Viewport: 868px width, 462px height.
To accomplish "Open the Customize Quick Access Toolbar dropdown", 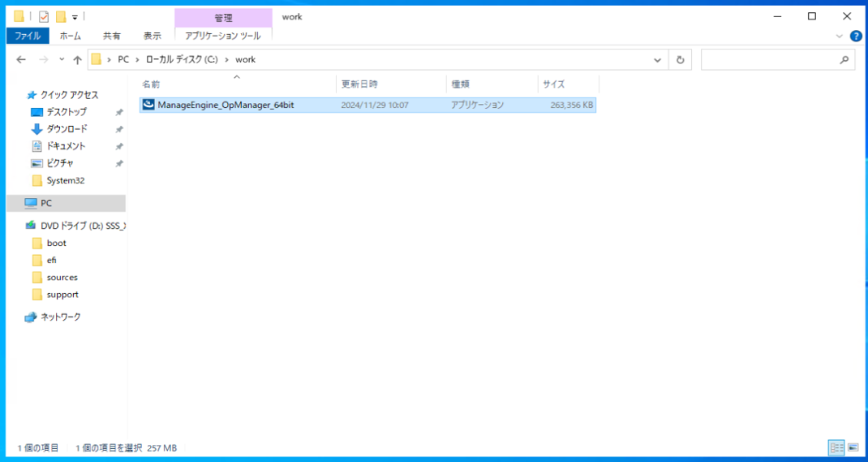I will 75,17.
